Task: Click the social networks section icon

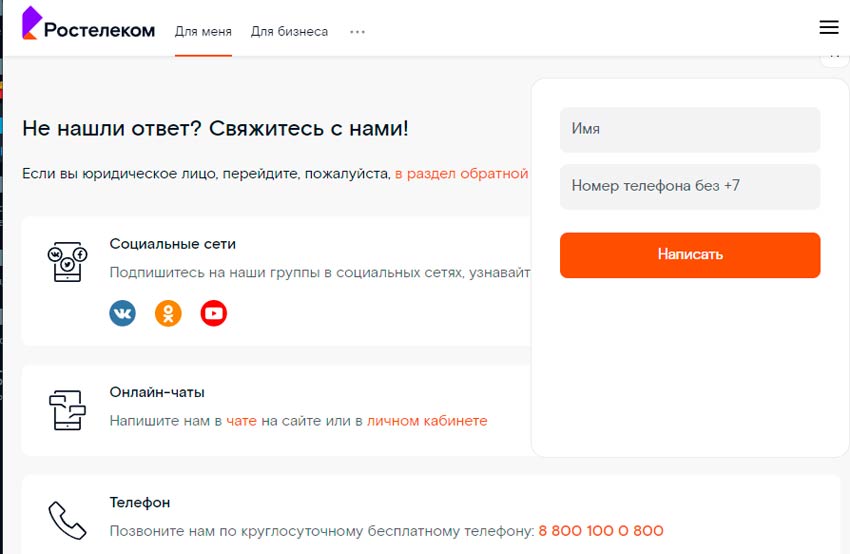Action: (x=67, y=261)
